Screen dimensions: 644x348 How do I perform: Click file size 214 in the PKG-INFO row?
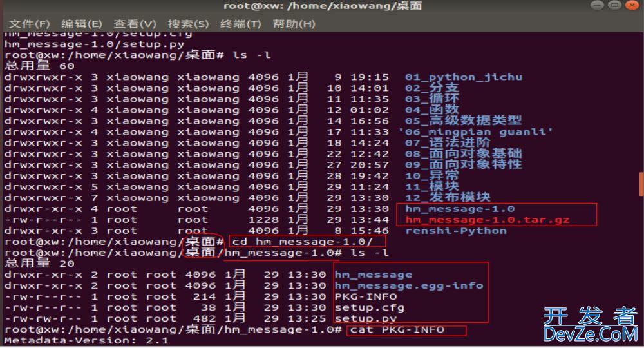tap(204, 296)
